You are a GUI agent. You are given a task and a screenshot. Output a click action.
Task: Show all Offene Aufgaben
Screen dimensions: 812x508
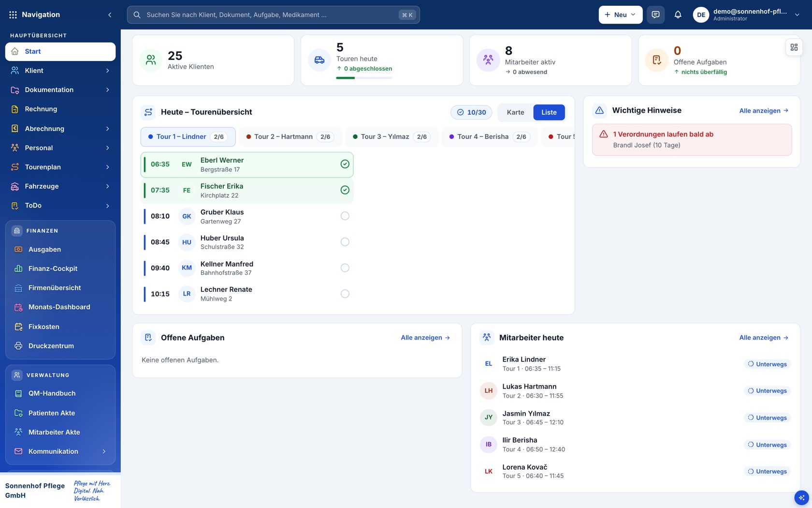click(425, 338)
